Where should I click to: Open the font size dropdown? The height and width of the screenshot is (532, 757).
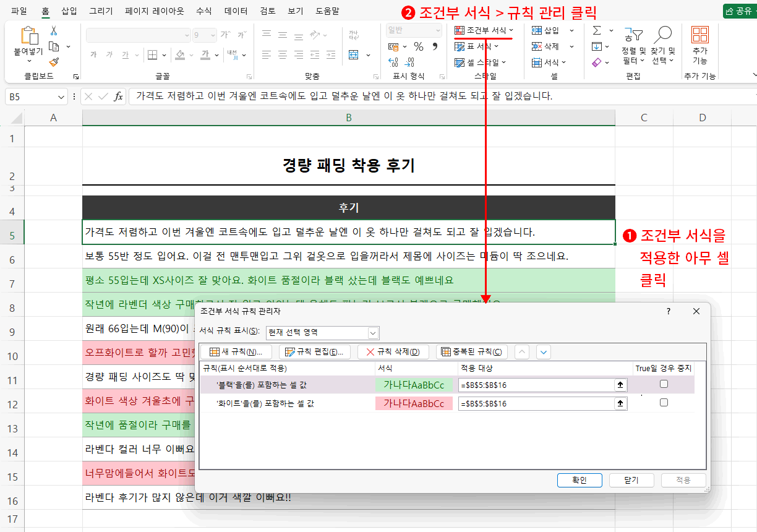(213, 35)
